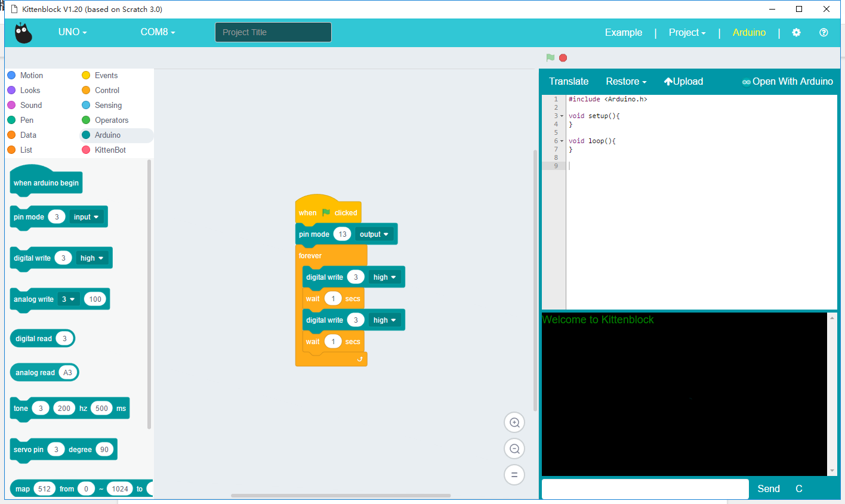This screenshot has width=845, height=504.
Task: Open high dropdown on first workspace digital write
Action: (x=384, y=277)
